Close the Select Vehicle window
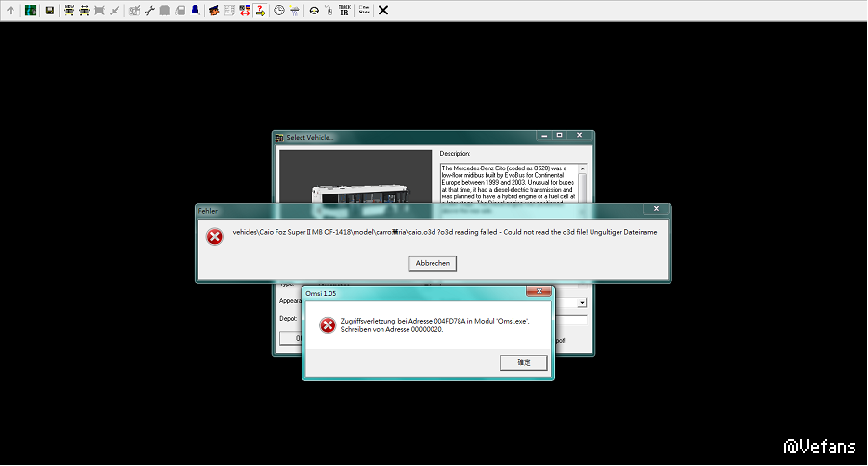This screenshot has height=466, width=868. [x=579, y=135]
